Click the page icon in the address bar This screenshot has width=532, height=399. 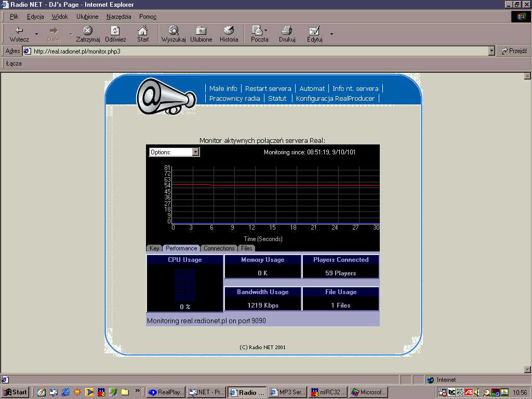pos(27,51)
